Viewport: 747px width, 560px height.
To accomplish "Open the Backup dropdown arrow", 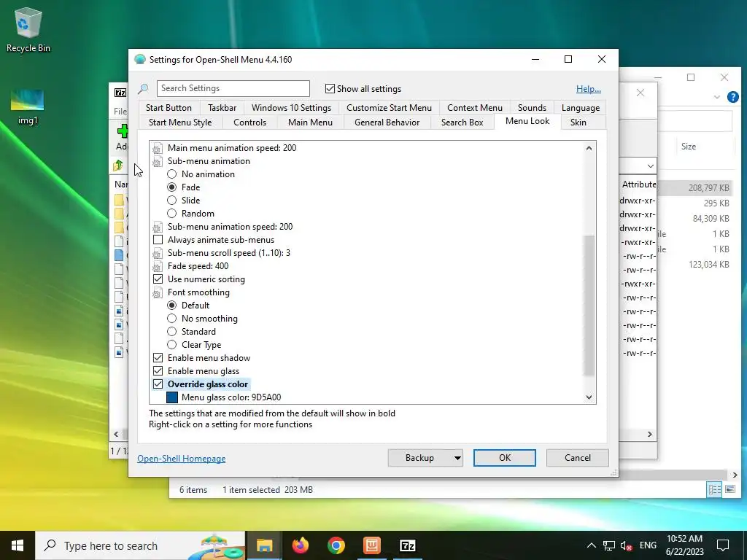I will 457,458.
